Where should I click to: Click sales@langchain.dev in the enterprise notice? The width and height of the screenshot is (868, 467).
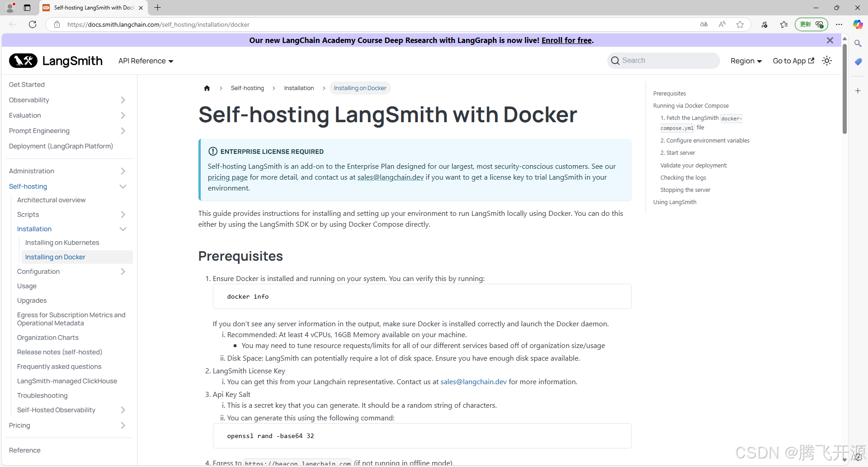coord(390,177)
